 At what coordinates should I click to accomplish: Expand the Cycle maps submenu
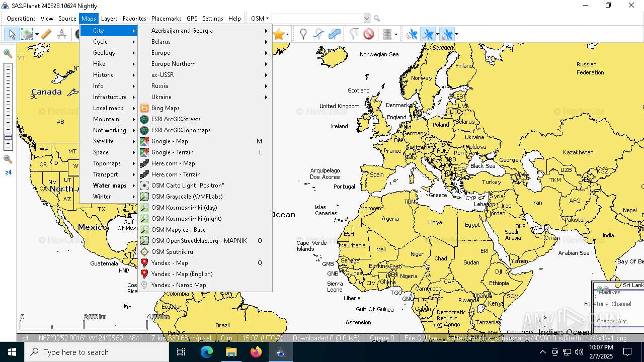[109, 42]
